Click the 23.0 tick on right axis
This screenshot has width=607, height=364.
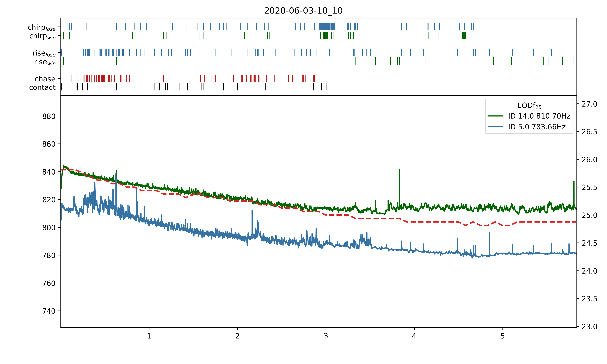(589, 327)
